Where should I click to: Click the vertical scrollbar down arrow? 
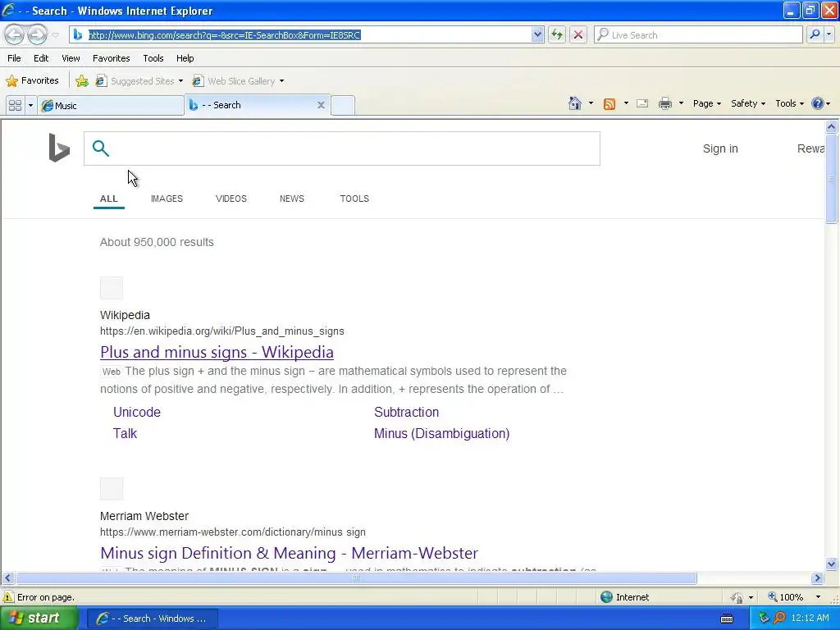pos(832,564)
